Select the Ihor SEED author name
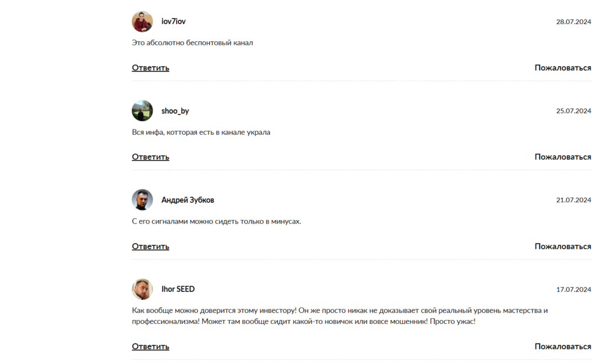The width and height of the screenshot is (602, 364). point(178,289)
